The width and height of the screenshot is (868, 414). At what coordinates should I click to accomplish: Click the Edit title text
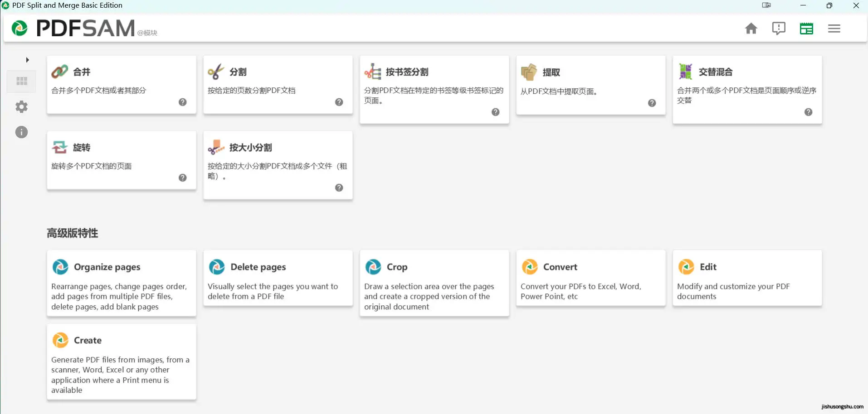point(708,267)
